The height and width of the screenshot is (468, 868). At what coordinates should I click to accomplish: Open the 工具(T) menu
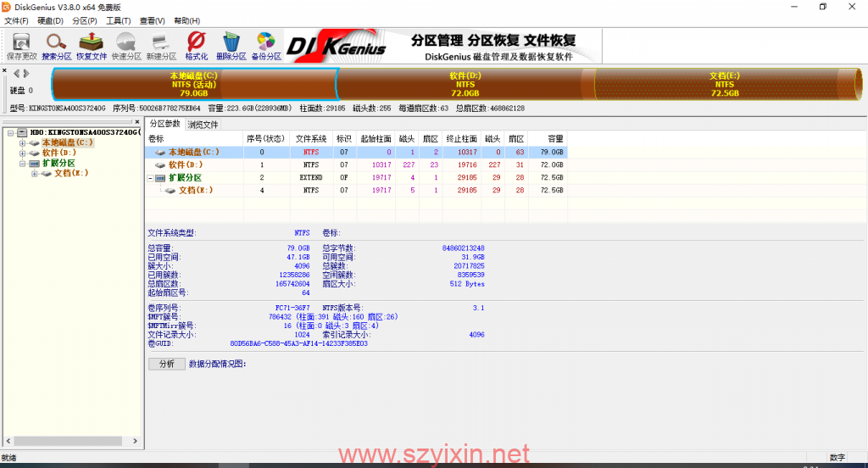tap(119, 20)
